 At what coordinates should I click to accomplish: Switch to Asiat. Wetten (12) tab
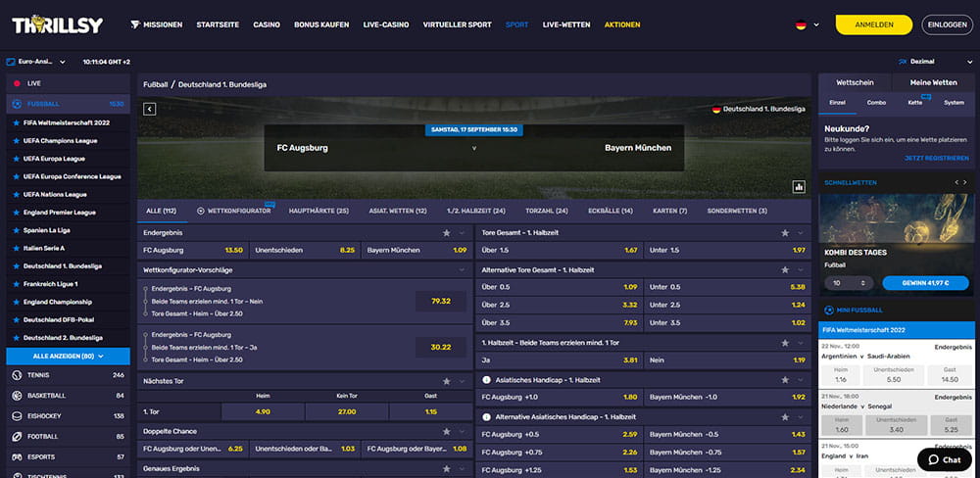pyautogui.click(x=398, y=212)
